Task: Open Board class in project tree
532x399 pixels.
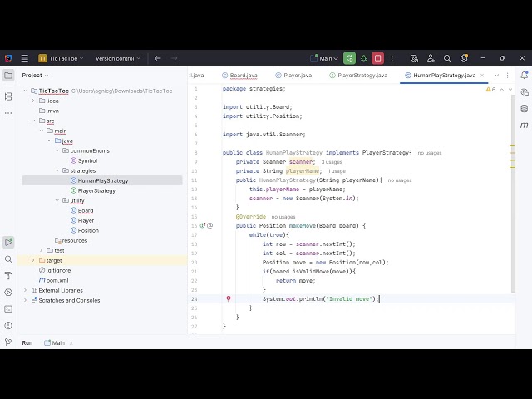Action: [81, 210]
